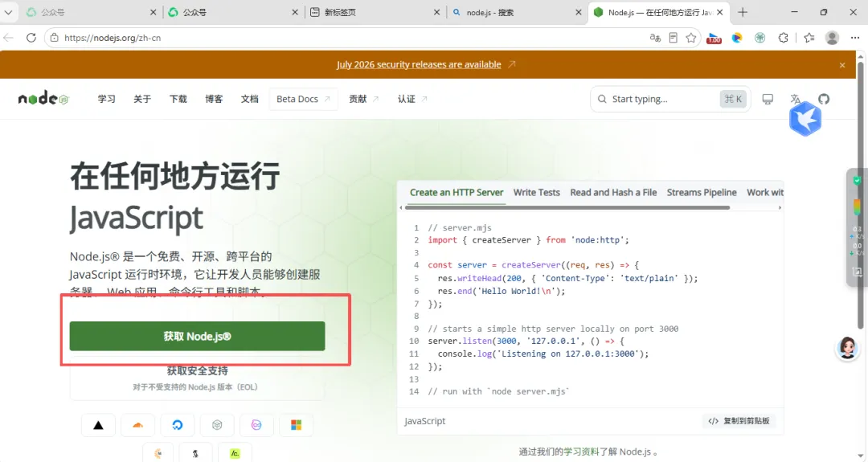Open the 下载 navigation item
Viewport: 868px width, 462px height.
pos(178,99)
